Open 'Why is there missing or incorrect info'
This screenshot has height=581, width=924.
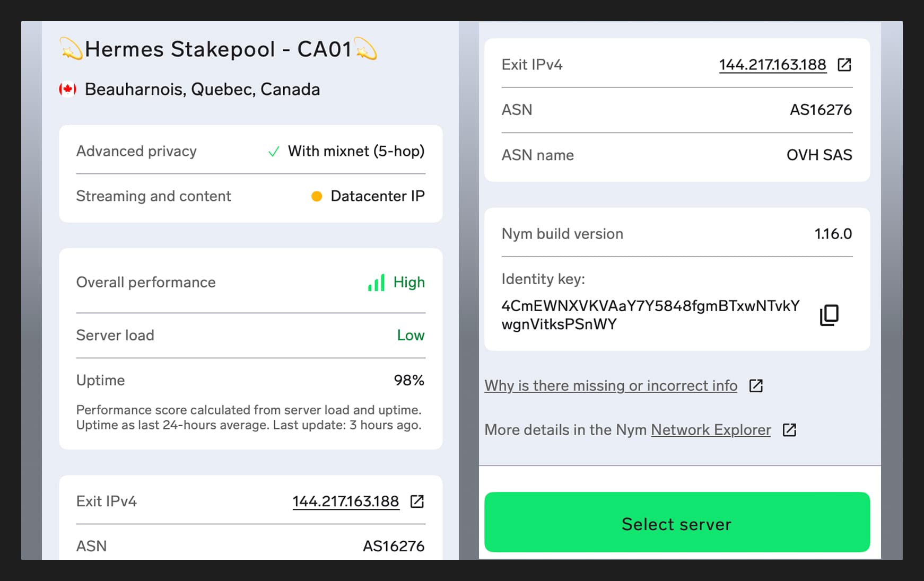click(x=611, y=385)
